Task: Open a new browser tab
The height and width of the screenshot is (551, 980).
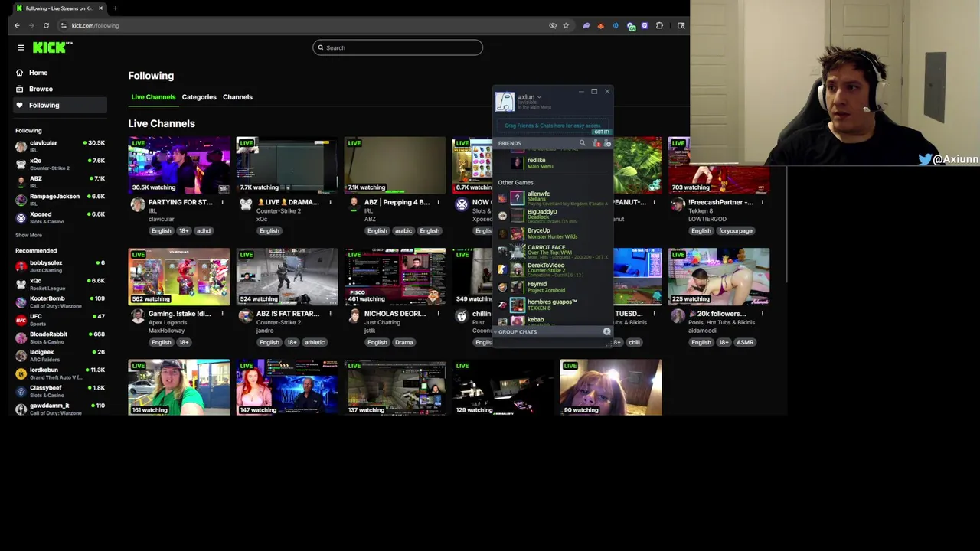Action: click(x=115, y=8)
